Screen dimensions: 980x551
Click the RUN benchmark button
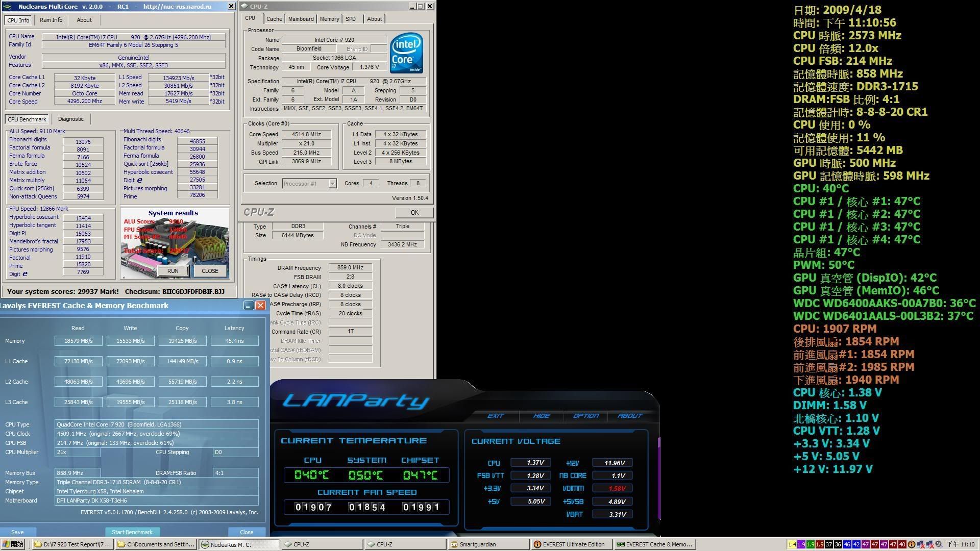point(173,271)
